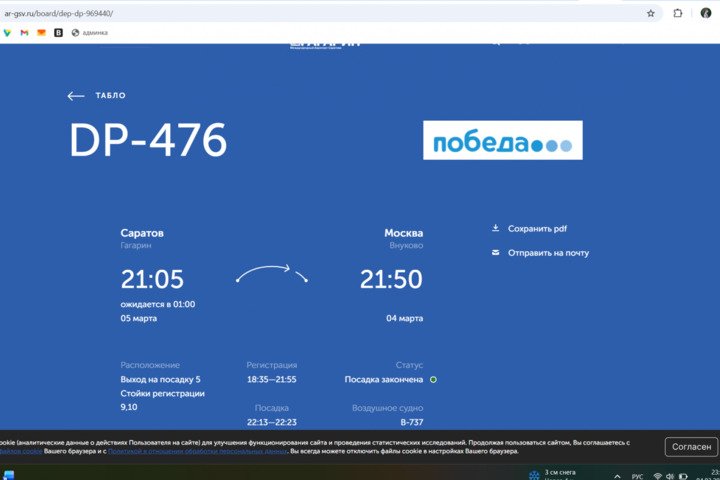This screenshot has width=720, height=480.
Task: Click the envelope icon beside Отправить на почту
Action: coord(495,253)
